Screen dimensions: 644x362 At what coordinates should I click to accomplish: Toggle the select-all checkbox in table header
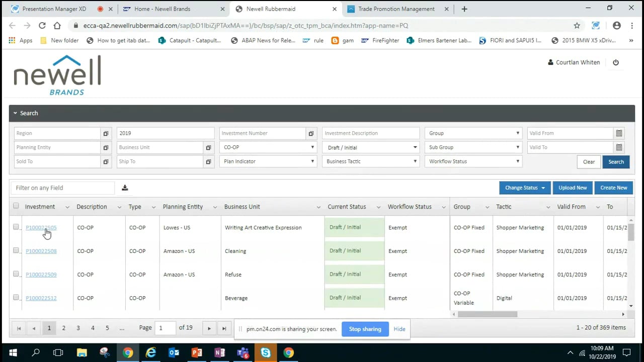pyautogui.click(x=16, y=206)
